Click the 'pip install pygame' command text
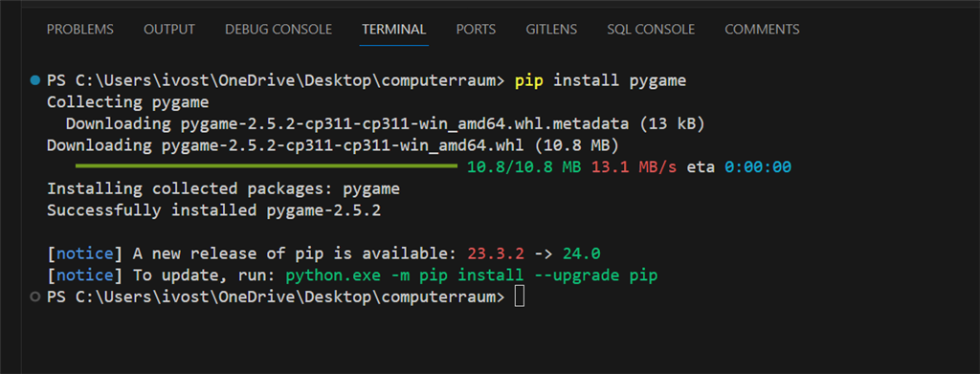Viewport: 980px width, 374px height. [x=601, y=81]
